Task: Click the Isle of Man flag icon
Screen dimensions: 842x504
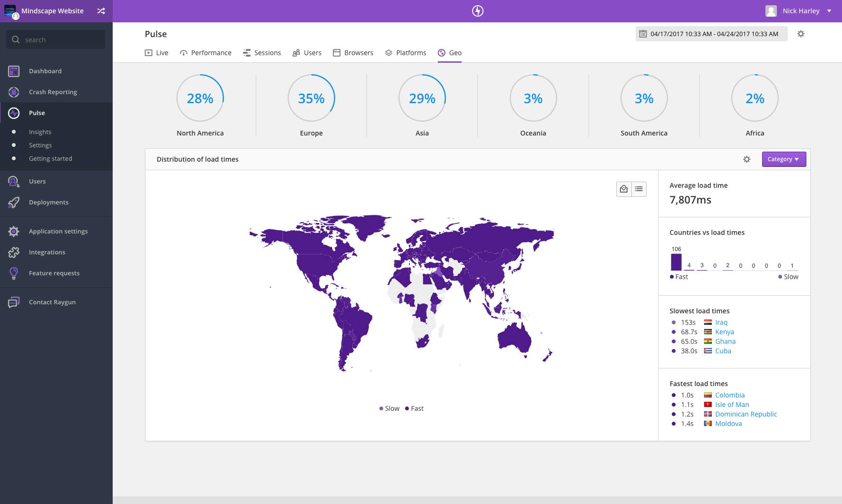Action: [708, 405]
